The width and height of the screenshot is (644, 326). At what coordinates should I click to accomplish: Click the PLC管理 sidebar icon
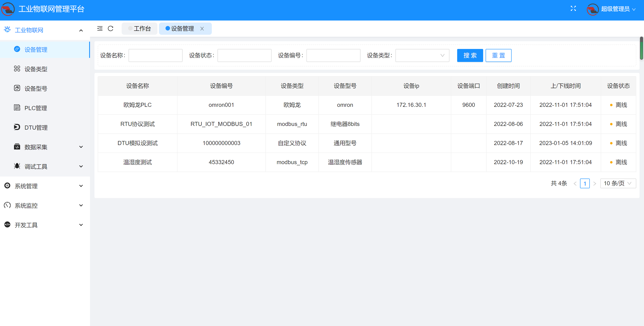(17, 107)
